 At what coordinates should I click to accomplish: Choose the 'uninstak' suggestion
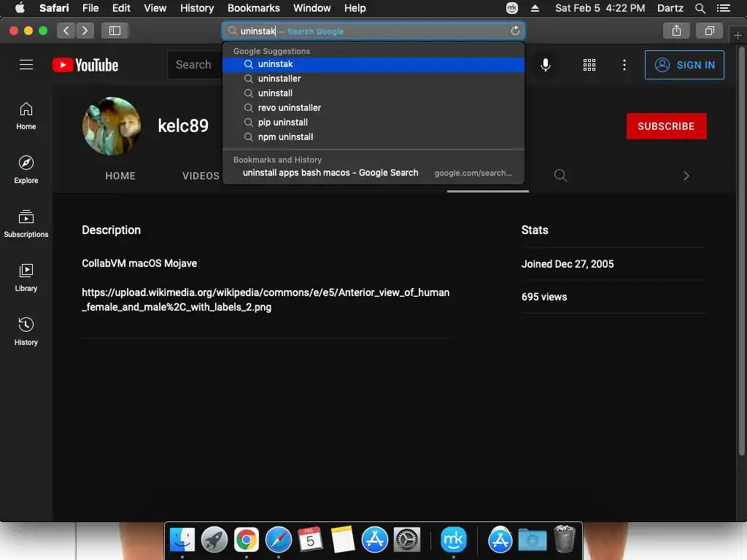coord(373,64)
